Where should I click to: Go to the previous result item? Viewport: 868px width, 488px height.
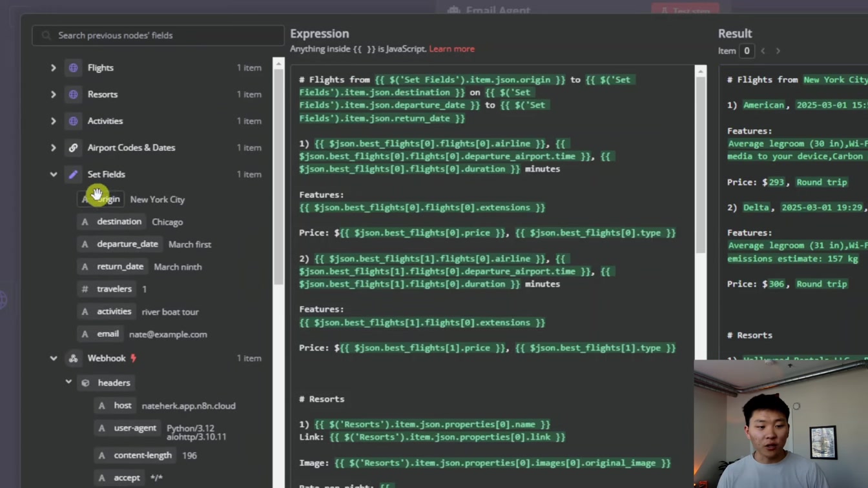(763, 51)
